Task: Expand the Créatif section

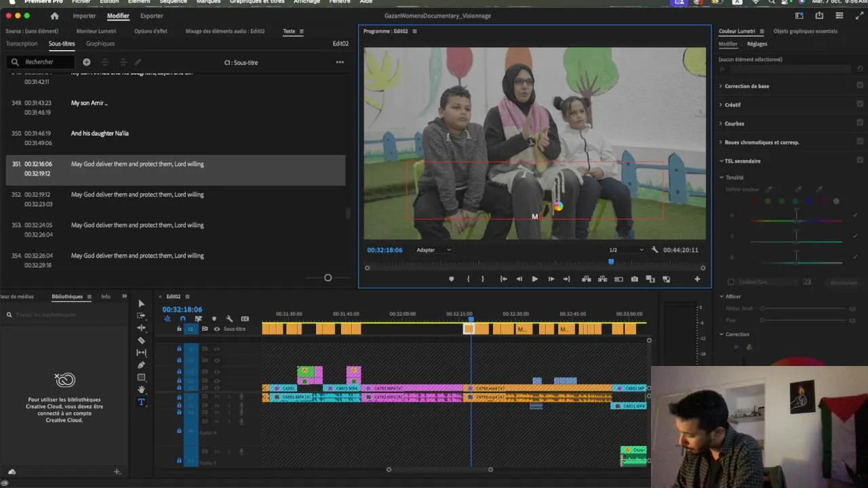Action: (721, 105)
